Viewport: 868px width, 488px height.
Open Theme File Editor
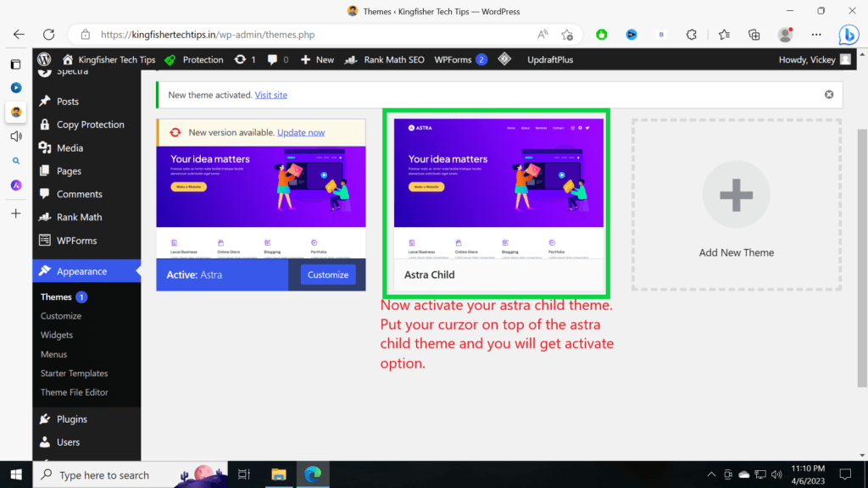[75, 392]
